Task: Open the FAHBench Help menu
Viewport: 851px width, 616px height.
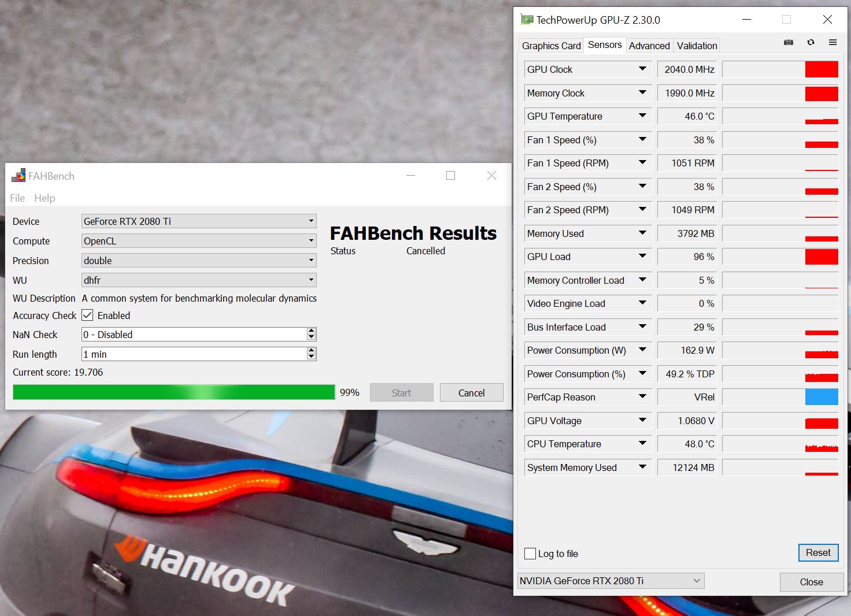Action: click(45, 198)
